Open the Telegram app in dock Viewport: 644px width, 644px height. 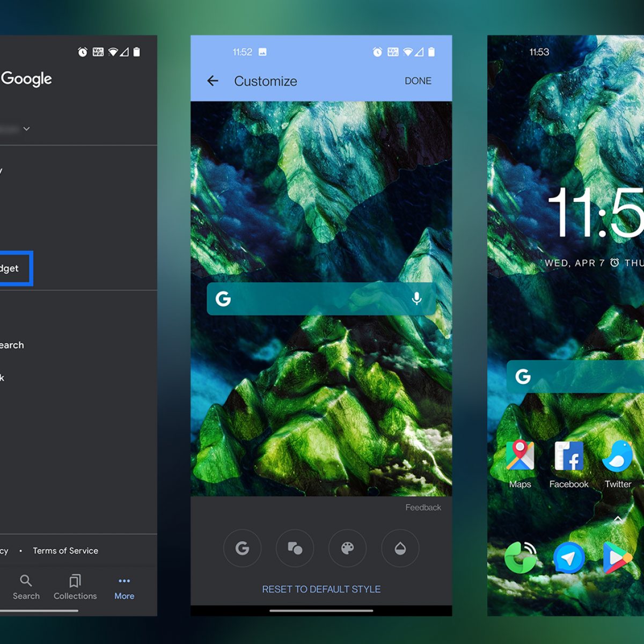(569, 558)
